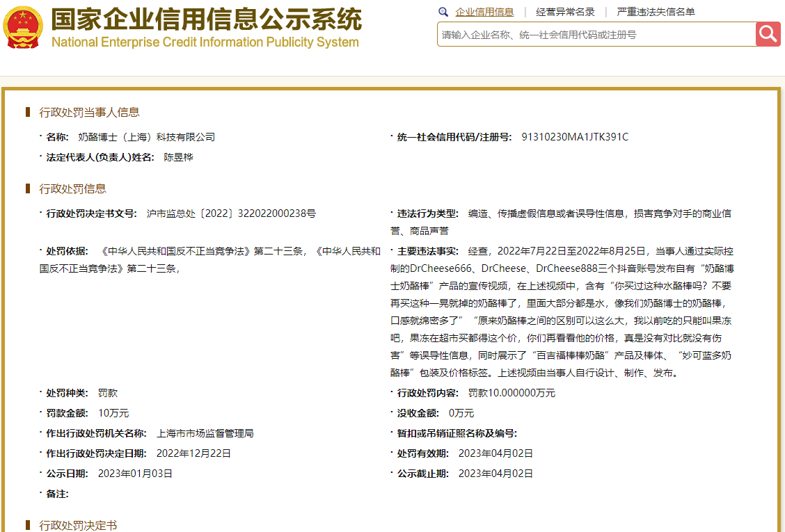Click the legal representative name 陈昱桦
The image size is (785, 532).
tap(178, 157)
